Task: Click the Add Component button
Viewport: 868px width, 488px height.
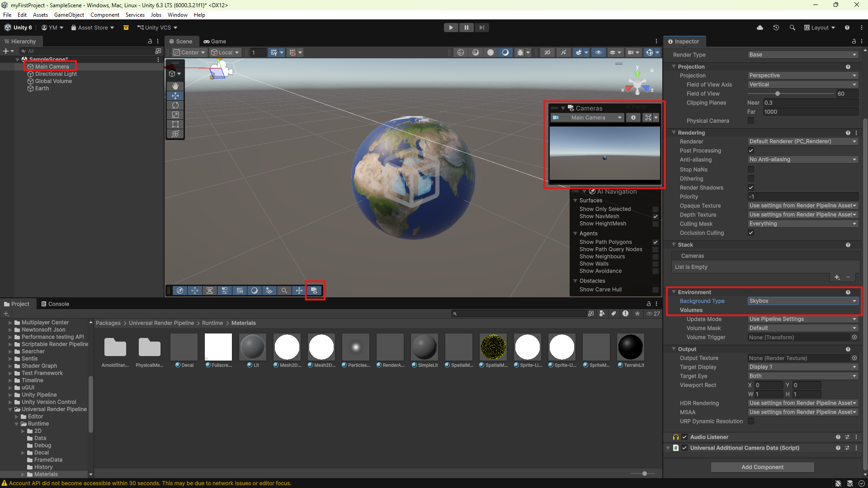Action: 762,467
